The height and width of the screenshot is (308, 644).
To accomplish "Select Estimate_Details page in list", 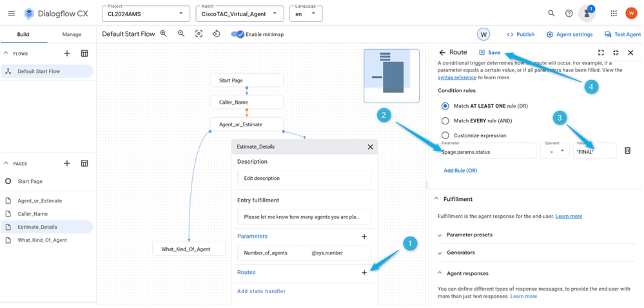I will [47, 227].
